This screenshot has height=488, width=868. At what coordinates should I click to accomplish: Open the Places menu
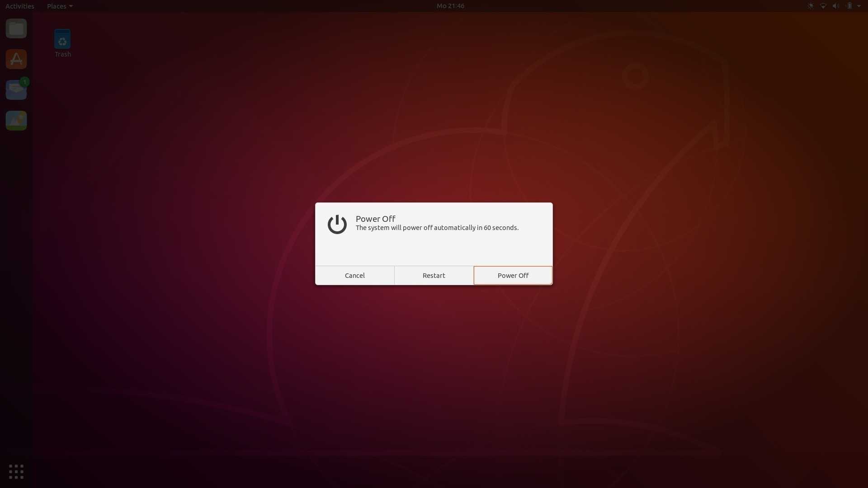pyautogui.click(x=60, y=6)
